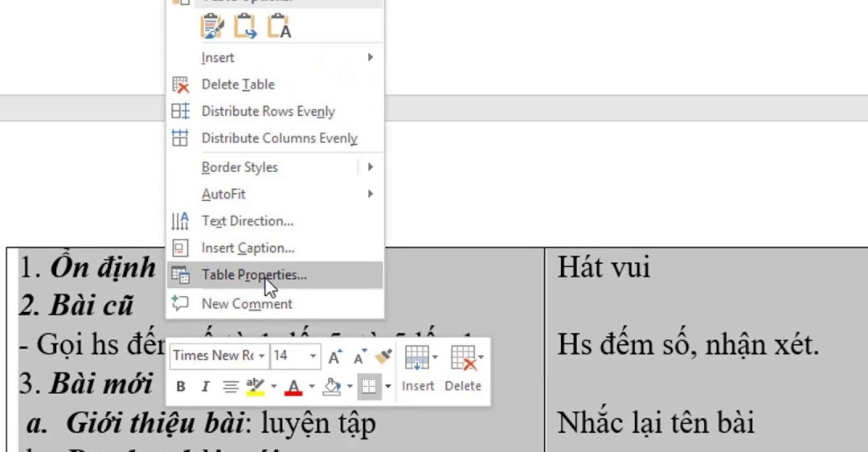Image resolution: width=868 pixels, height=452 pixels.
Task: Increase font size with Grow Font icon
Action: (334, 356)
